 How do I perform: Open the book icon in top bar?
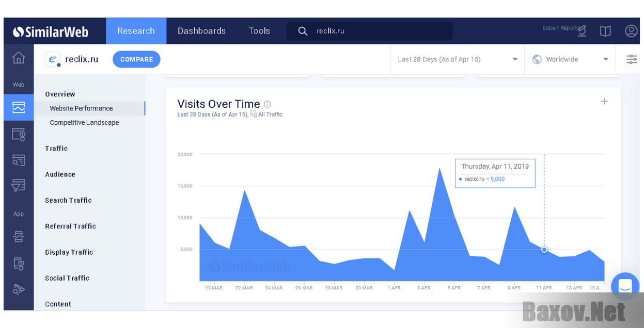pos(605,31)
